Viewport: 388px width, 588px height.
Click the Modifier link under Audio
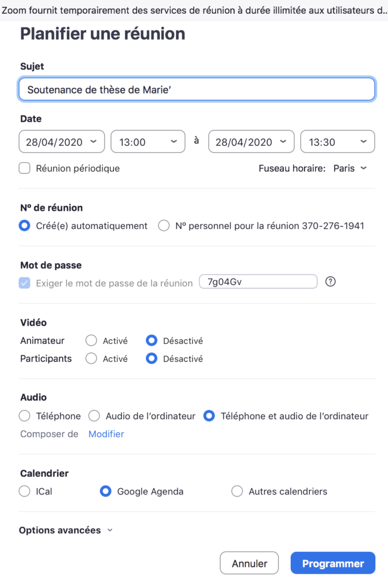point(106,434)
